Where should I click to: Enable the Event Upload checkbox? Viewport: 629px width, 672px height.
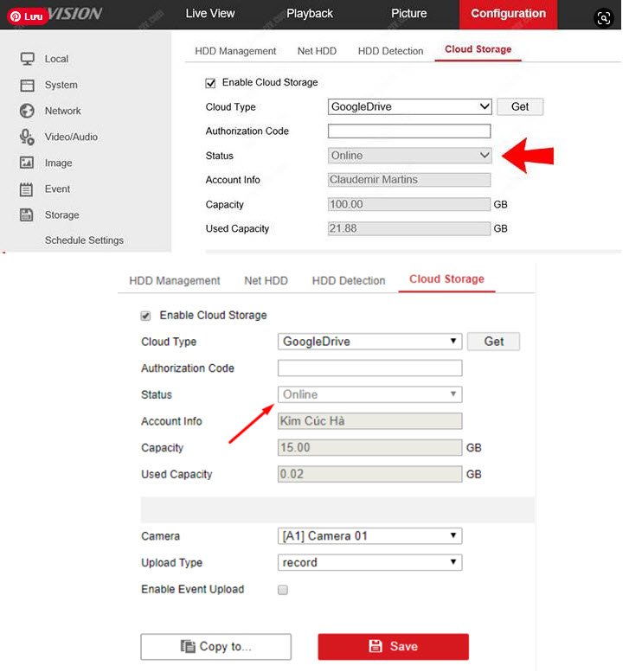[x=282, y=590]
